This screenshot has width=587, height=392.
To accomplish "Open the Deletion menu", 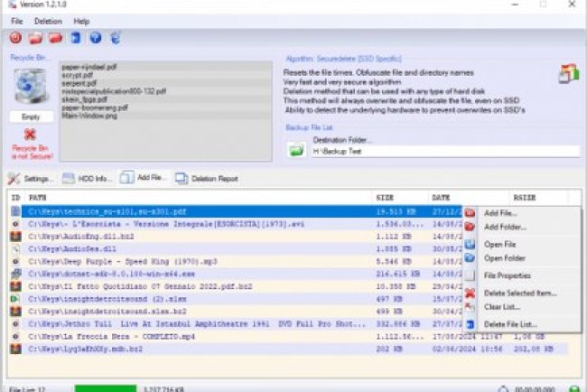I will point(48,22).
